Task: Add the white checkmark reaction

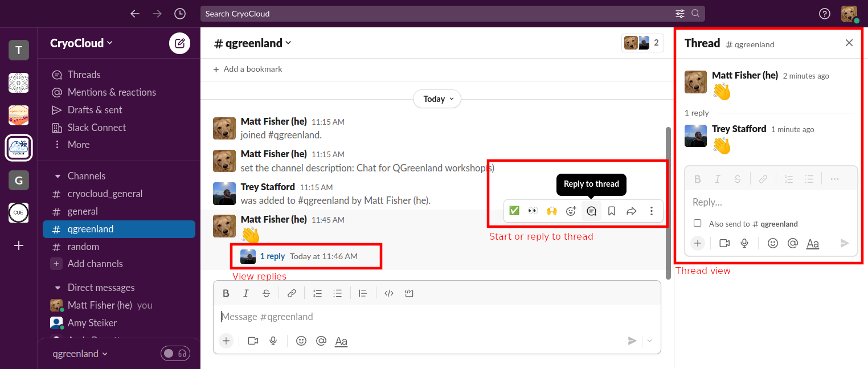Action: pyautogui.click(x=514, y=211)
